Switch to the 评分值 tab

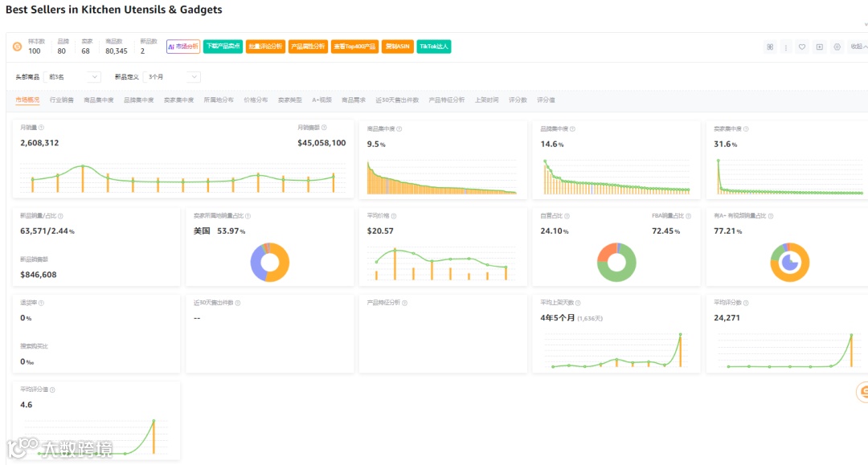[x=546, y=100]
